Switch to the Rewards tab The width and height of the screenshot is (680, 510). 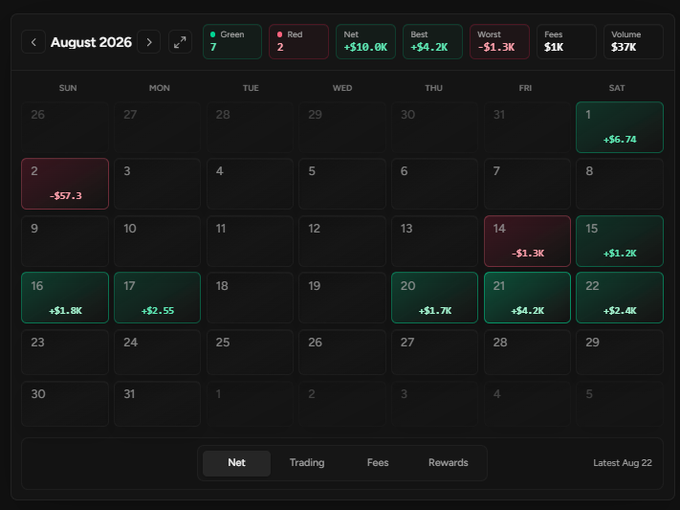point(448,463)
